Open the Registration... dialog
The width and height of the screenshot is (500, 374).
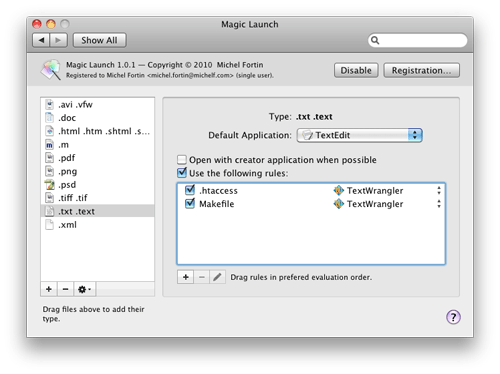[421, 70]
